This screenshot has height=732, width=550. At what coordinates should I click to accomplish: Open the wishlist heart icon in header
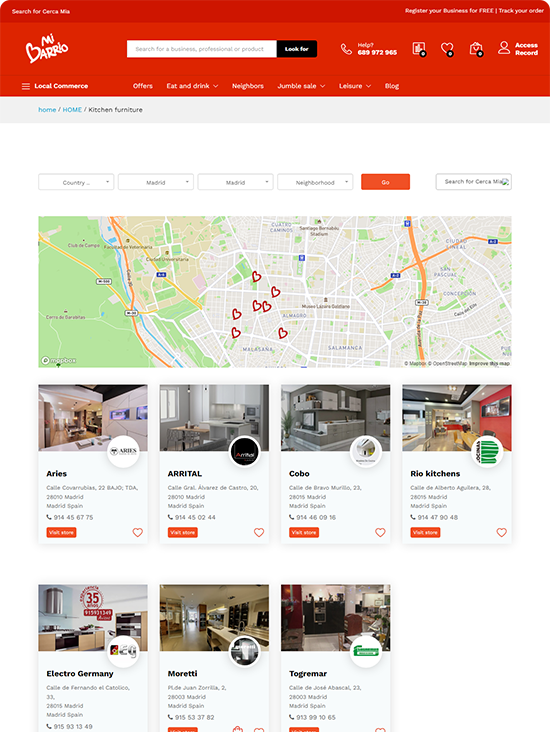[x=447, y=49]
